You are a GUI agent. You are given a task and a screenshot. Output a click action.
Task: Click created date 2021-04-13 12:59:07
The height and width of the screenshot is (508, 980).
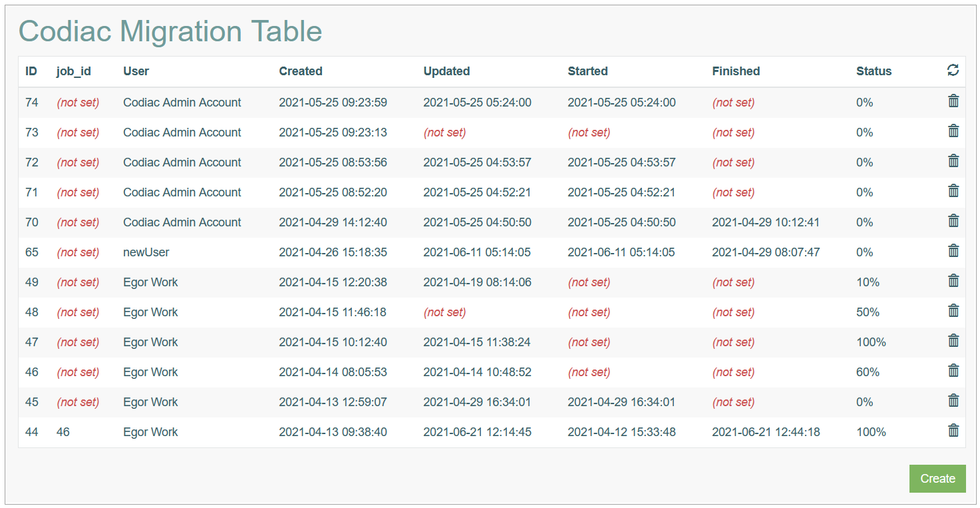pos(333,402)
